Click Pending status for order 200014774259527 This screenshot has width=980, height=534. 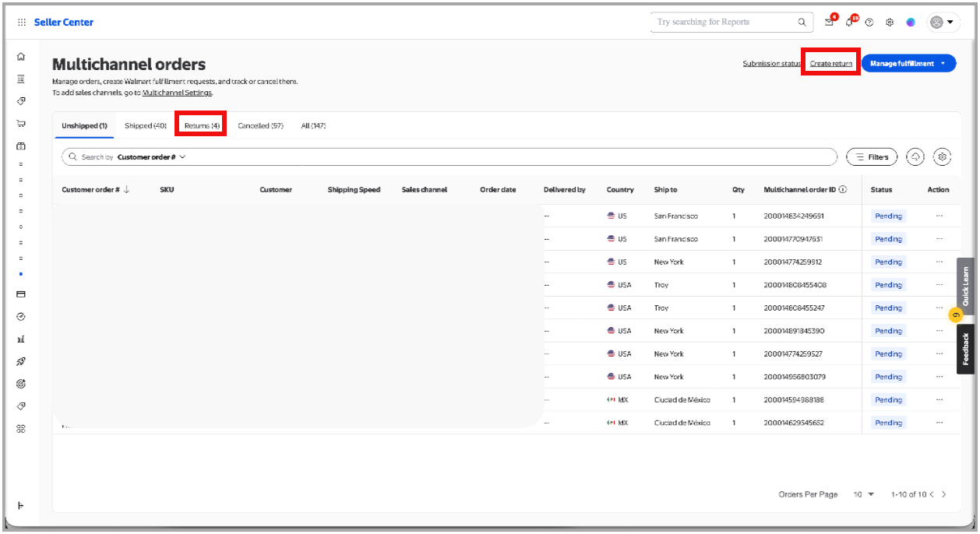point(888,354)
